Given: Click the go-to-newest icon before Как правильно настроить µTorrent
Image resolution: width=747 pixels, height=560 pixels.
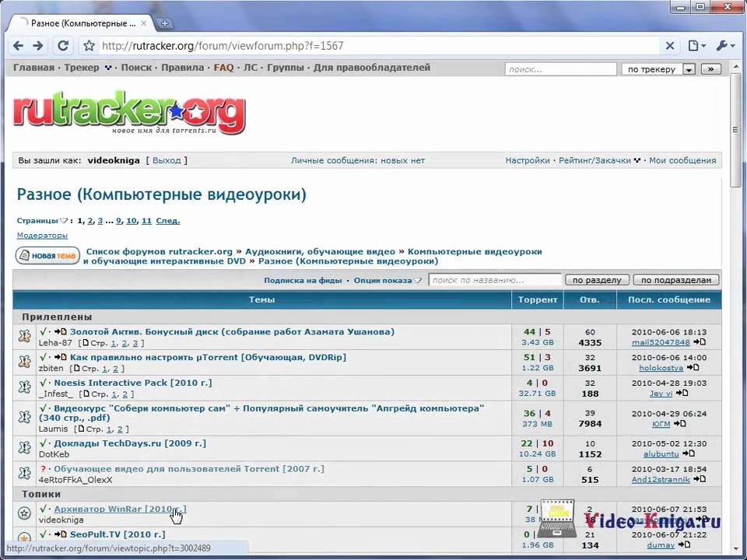Looking at the screenshot, I should tap(61, 357).
